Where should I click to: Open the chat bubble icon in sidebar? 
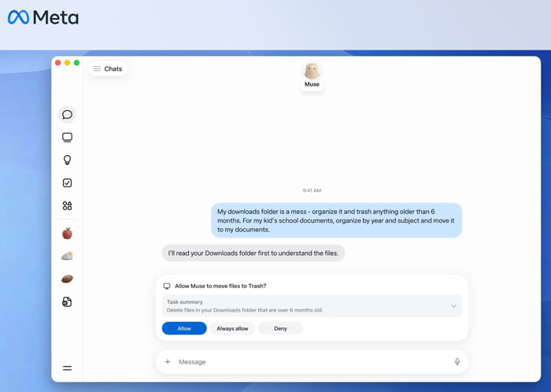(x=67, y=114)
